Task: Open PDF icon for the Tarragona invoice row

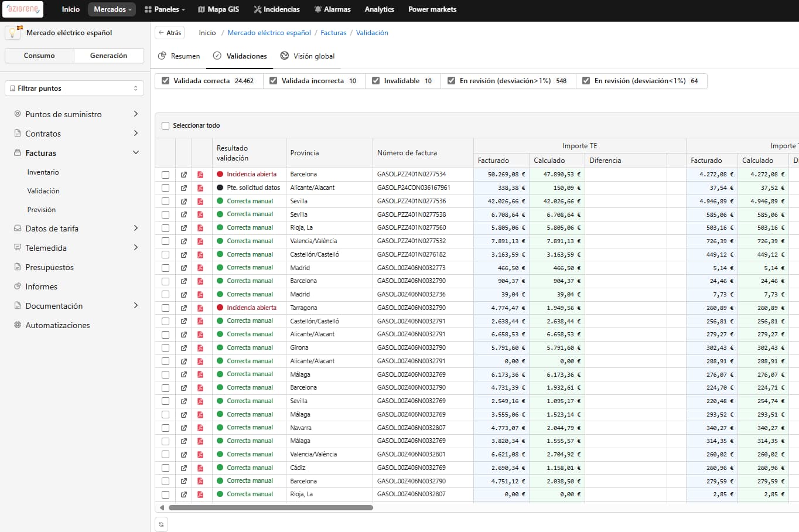Action: [x=200, y=308]
